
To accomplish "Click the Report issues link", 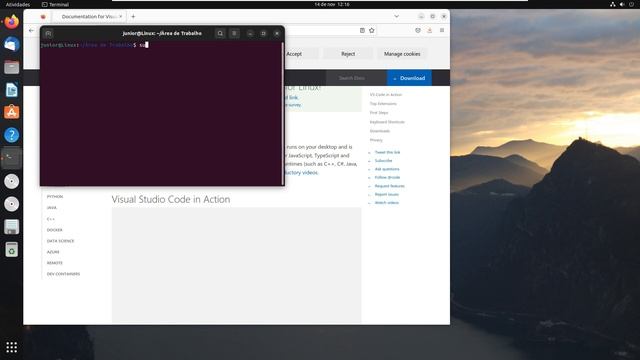I will [x=387, y=194].
